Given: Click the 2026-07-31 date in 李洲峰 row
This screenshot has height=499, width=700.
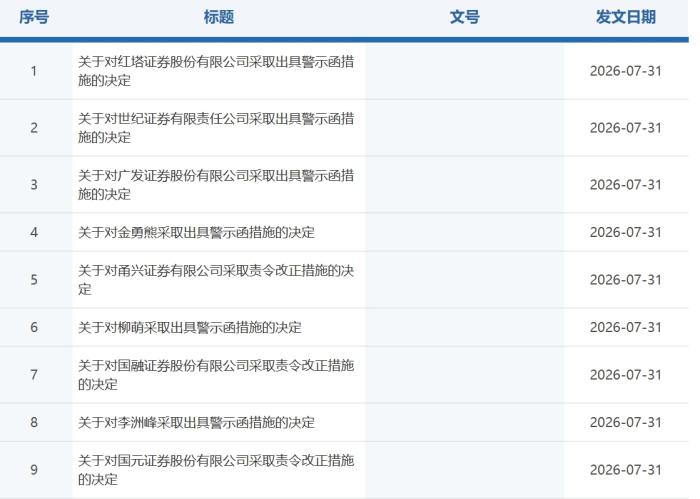Looking at the screenshot, I should [625, 423].
